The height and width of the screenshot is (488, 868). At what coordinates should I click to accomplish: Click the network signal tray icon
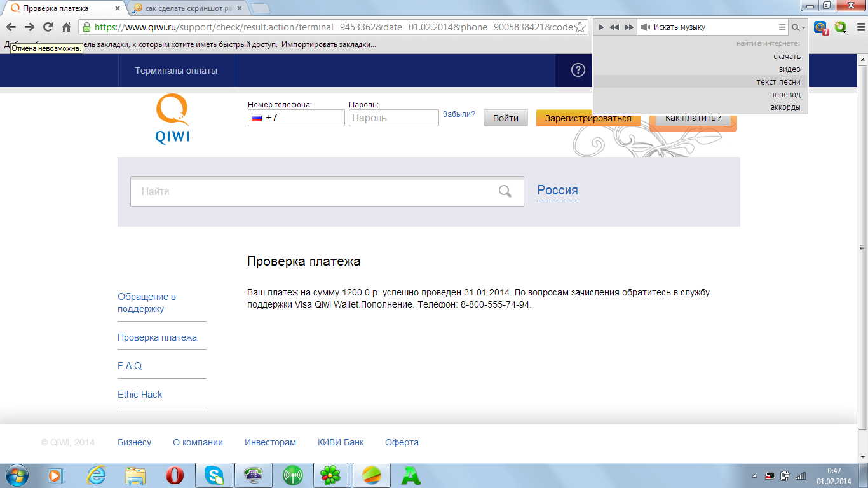(x=801, y=475)
